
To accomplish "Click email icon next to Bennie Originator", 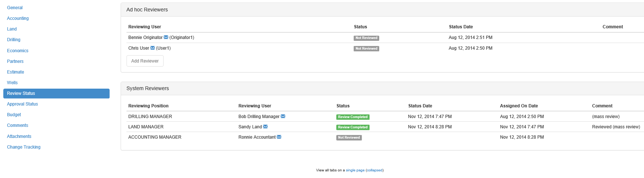I will 166,37.
